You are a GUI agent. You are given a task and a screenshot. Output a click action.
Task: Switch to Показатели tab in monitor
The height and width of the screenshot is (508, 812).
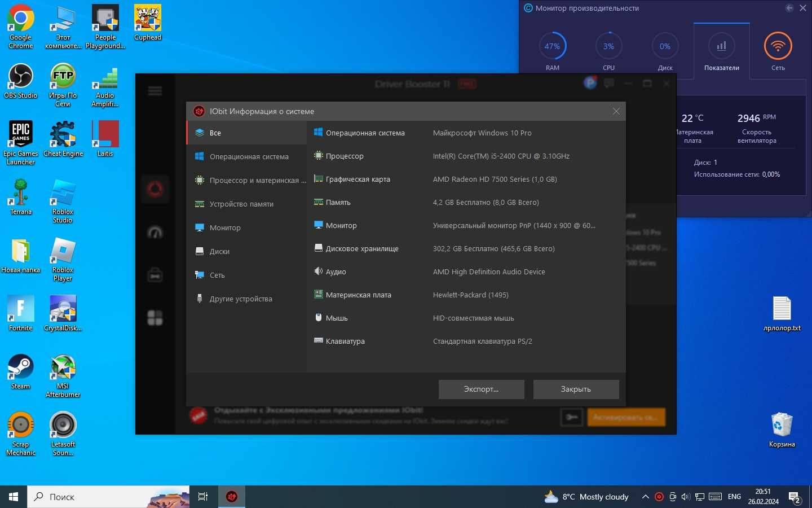pyautogui.click(x=722, y=52)
